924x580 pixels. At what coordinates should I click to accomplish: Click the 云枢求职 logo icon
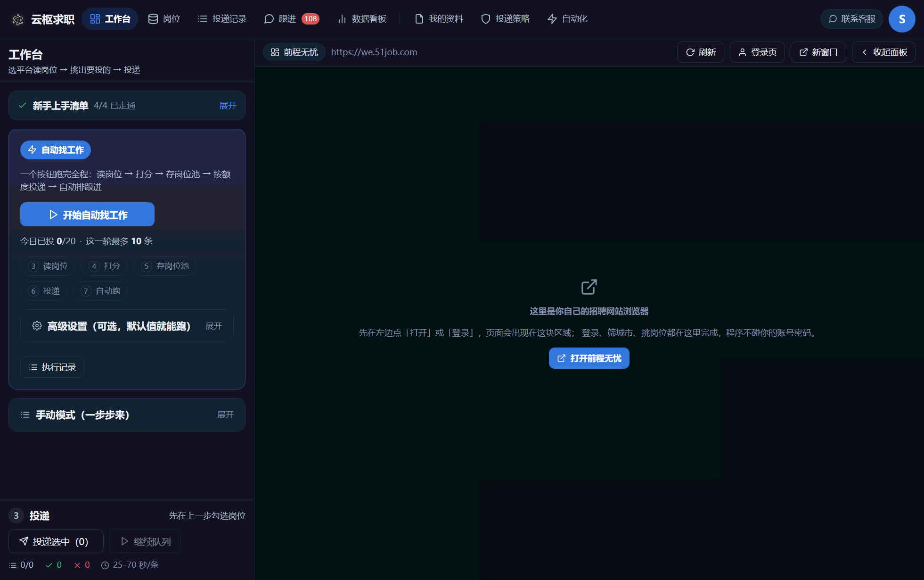[x=18, y=19]
